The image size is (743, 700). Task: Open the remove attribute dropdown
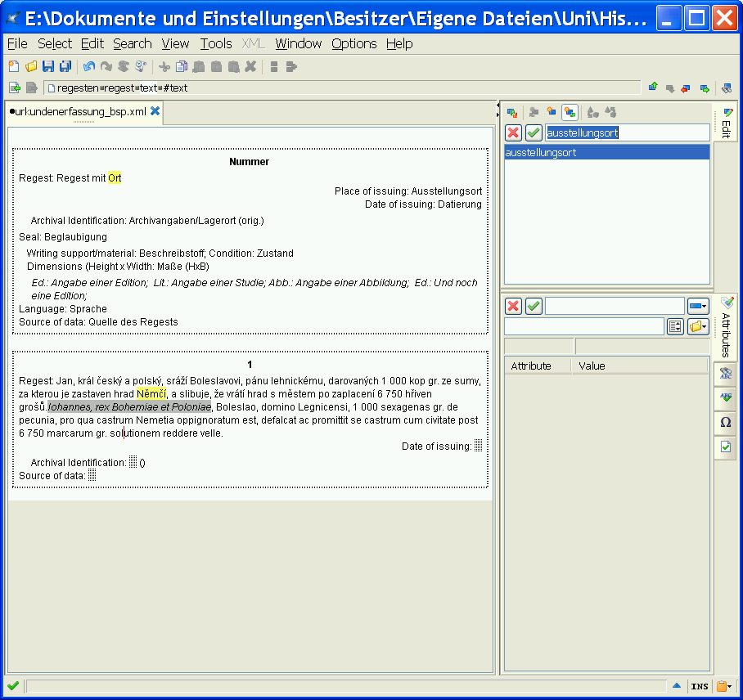tap(698, 306)
